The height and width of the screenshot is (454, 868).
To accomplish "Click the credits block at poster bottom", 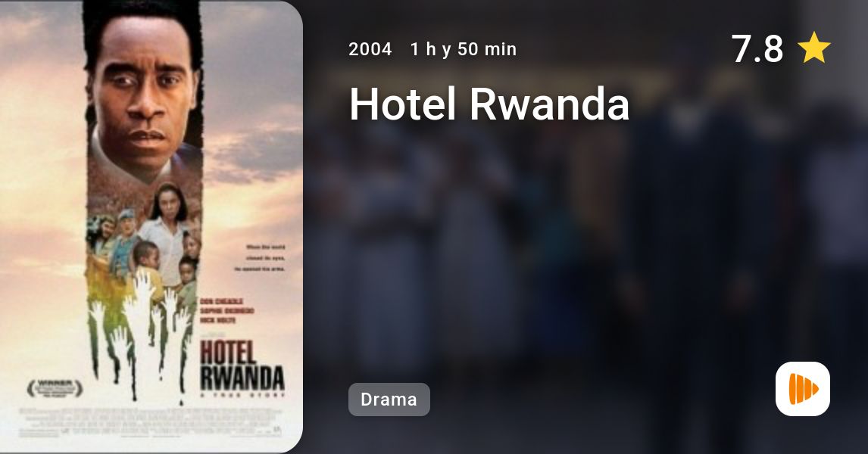I will point(151,422).
